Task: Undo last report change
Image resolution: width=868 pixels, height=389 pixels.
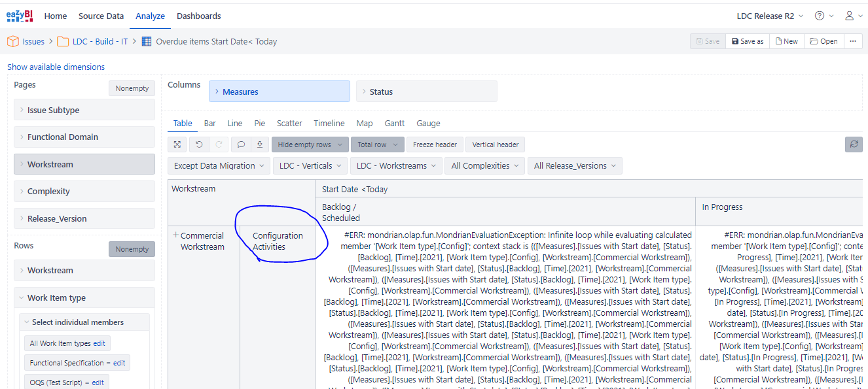Action: (x=199, y=144)
